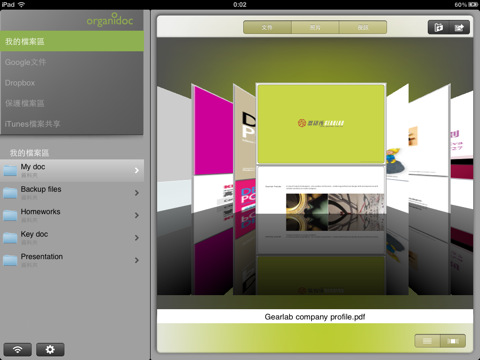The height and width of the screenshot is (360, 480).
Task: Select the middle segmented tab
Action: 315,27
